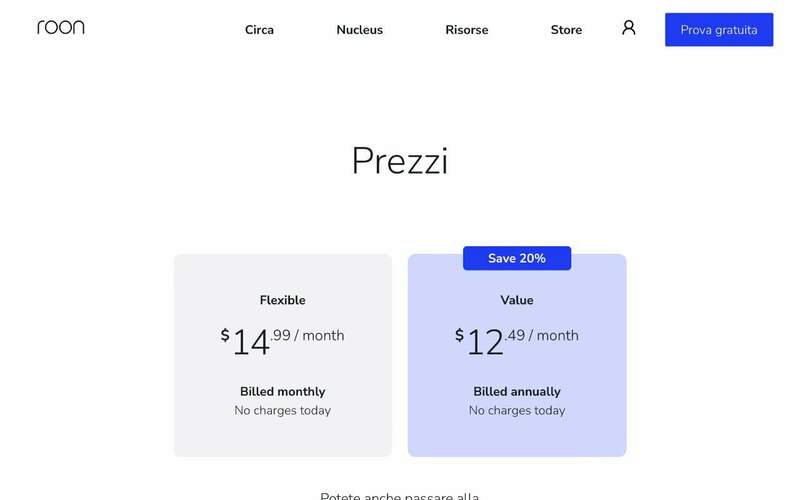Click the $12.49 per month price
The image size is (800, 500).
[x=517, y=340]
